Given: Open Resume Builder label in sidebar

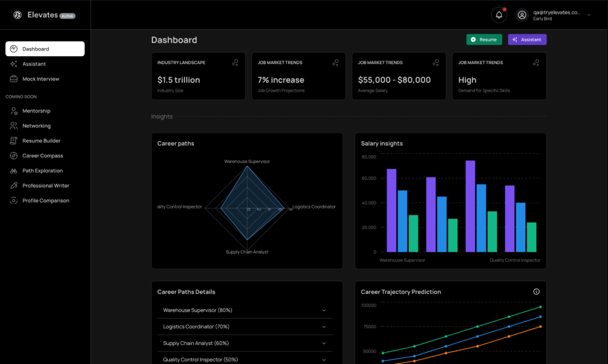Looking at the screenshot, I should tap(41, 141).
